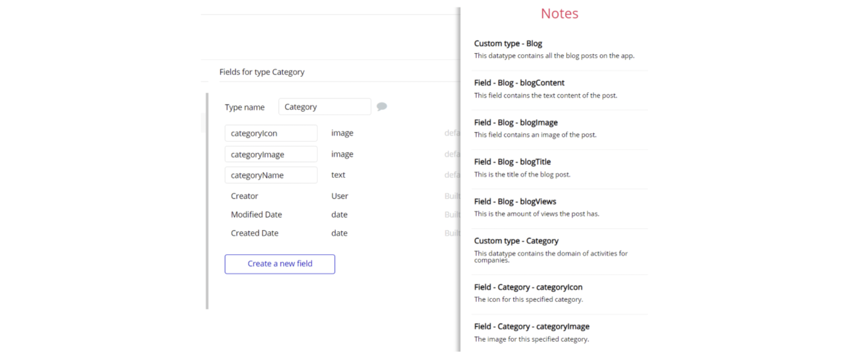Open the Field - Blog - blogTitle note
868x354 pixels.
(512, 162)
